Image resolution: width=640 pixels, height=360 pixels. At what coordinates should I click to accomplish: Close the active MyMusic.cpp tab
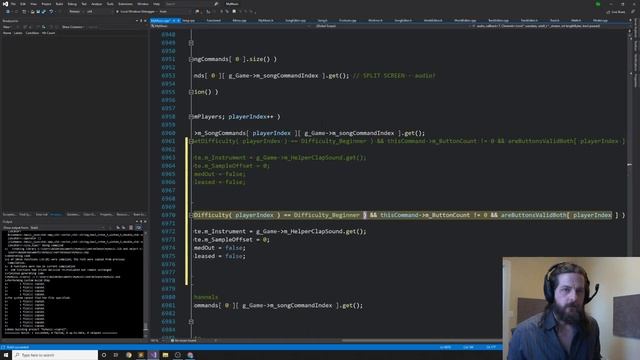click(x=178, y=20)
